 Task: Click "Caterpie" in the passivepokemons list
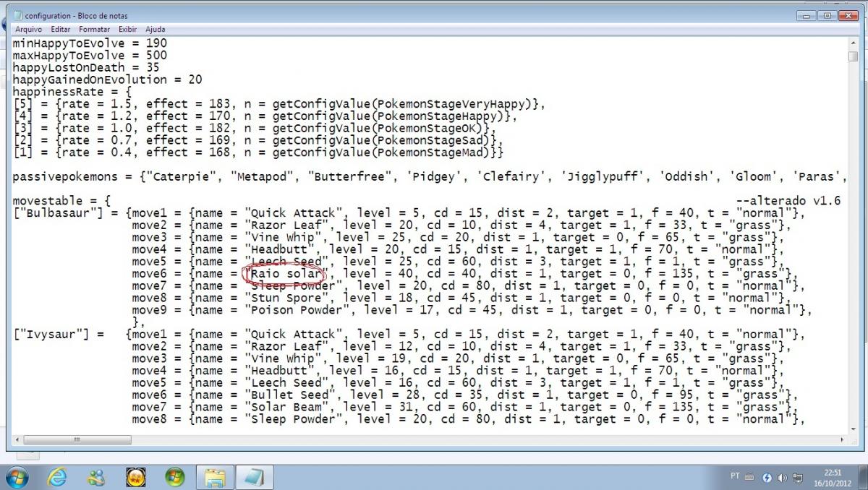(184, 178)
